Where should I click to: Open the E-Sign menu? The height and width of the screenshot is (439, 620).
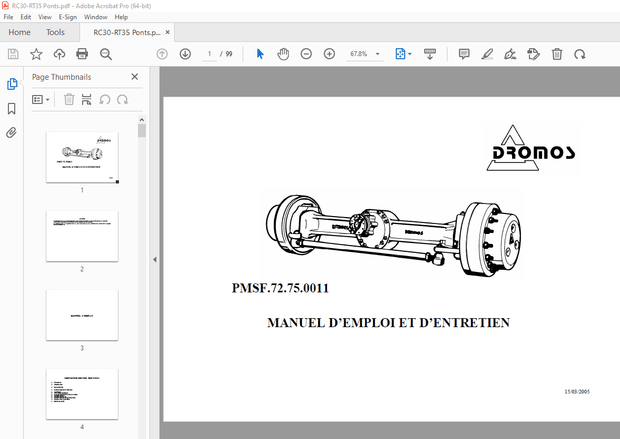tap(68, 17)
